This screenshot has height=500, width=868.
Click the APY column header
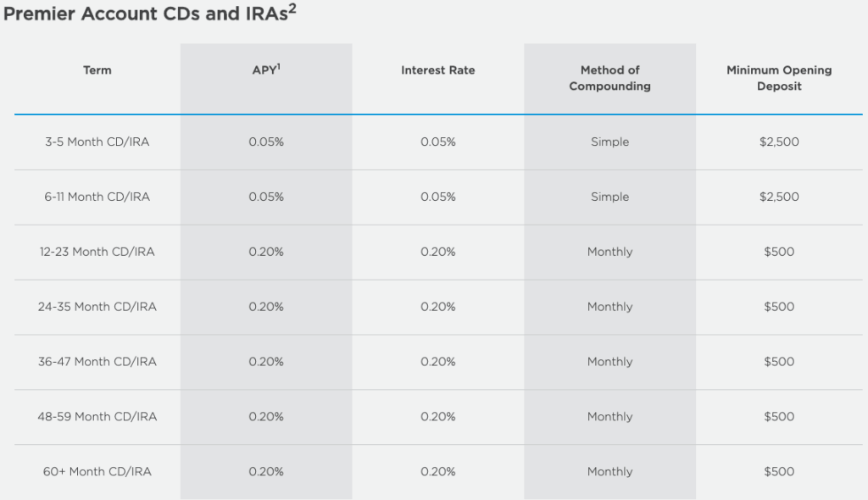tap(266, 69)
